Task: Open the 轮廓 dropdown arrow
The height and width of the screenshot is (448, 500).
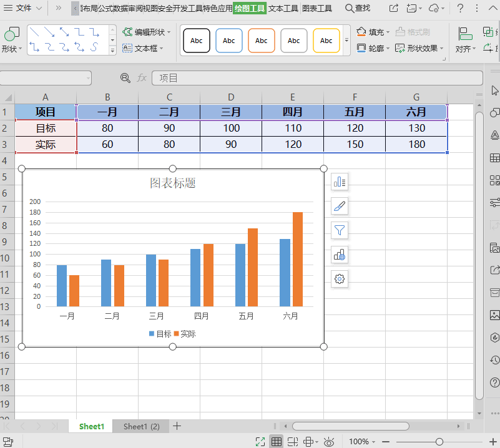Action: (x=388, y=49)
